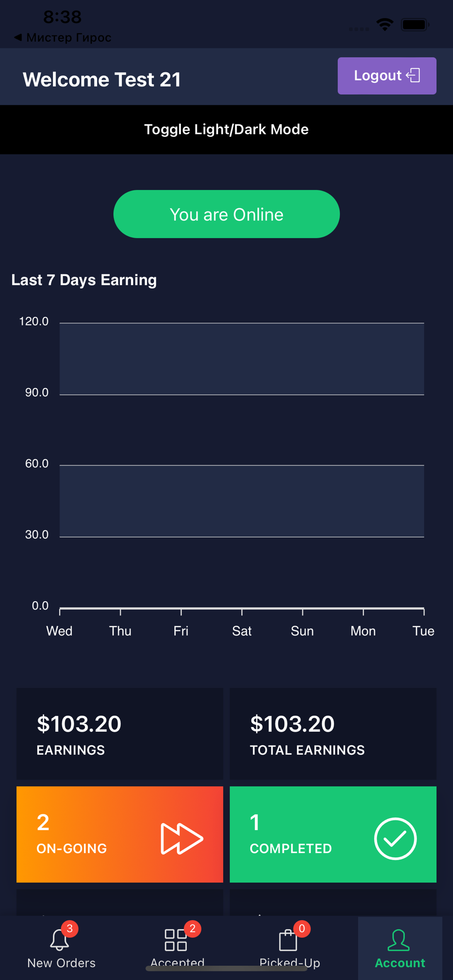The height and width of the screenshot is (980, 453).
Task: Open Accepted orders grid icon
Action: (176, 940)
